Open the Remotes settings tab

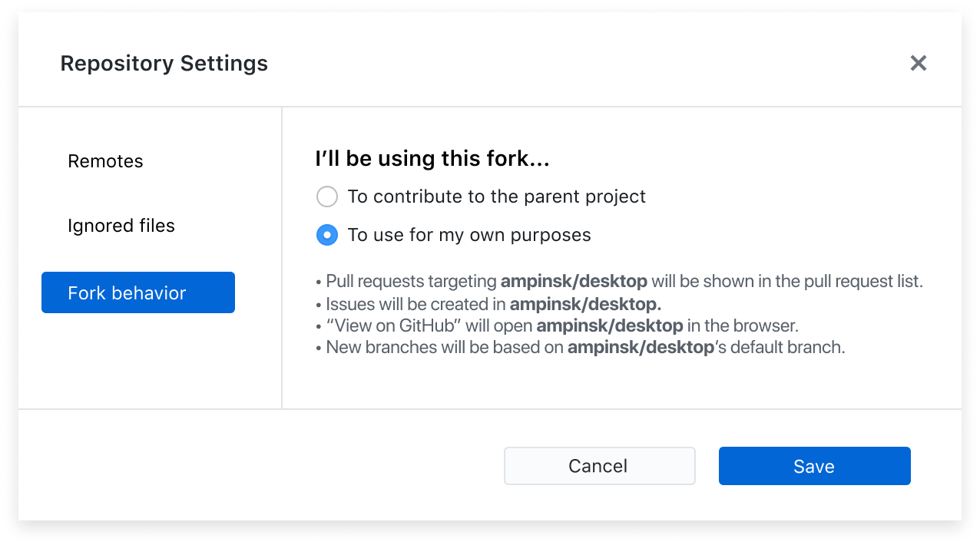coord(105,161)
